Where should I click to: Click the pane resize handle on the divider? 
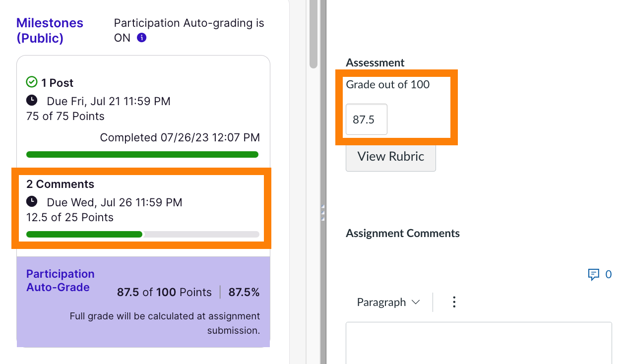[323, 212]
